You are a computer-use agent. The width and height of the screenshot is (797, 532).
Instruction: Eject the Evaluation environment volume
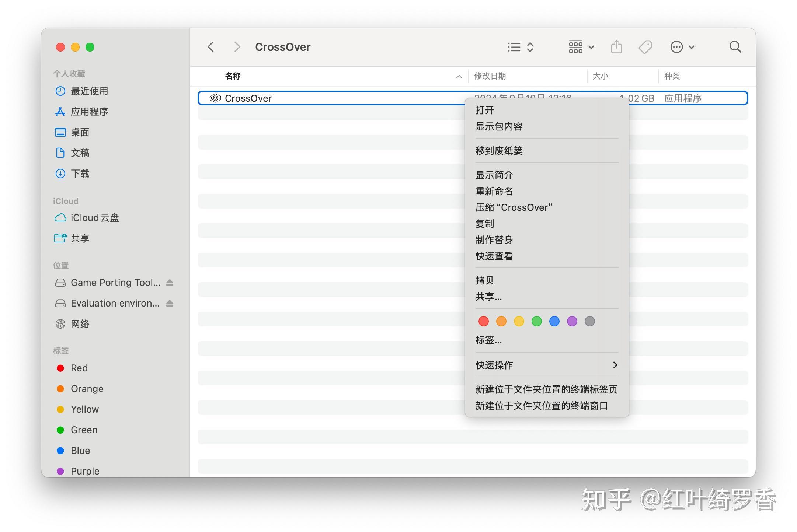pyautogui.click(x=170, y=303)
